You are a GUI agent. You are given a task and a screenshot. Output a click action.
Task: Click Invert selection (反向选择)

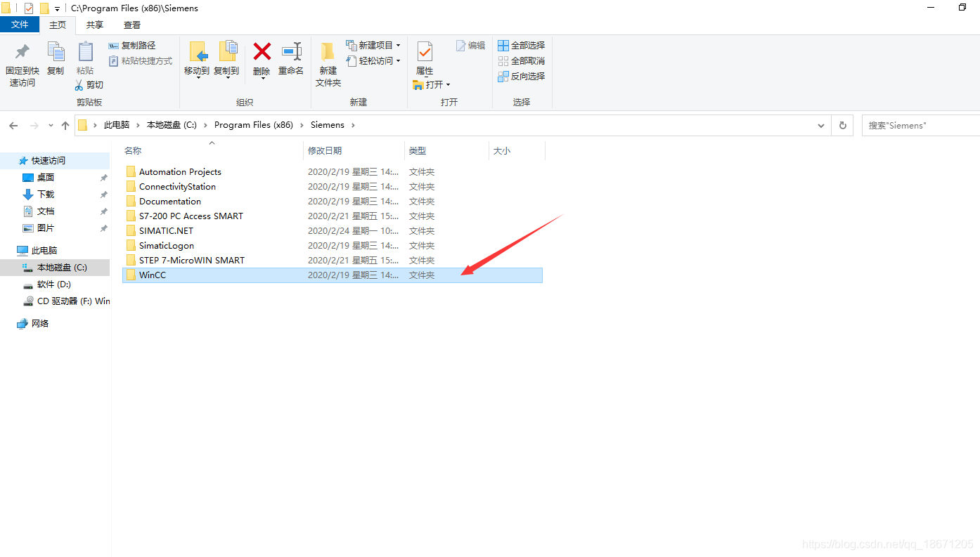(x=522, y=77)
